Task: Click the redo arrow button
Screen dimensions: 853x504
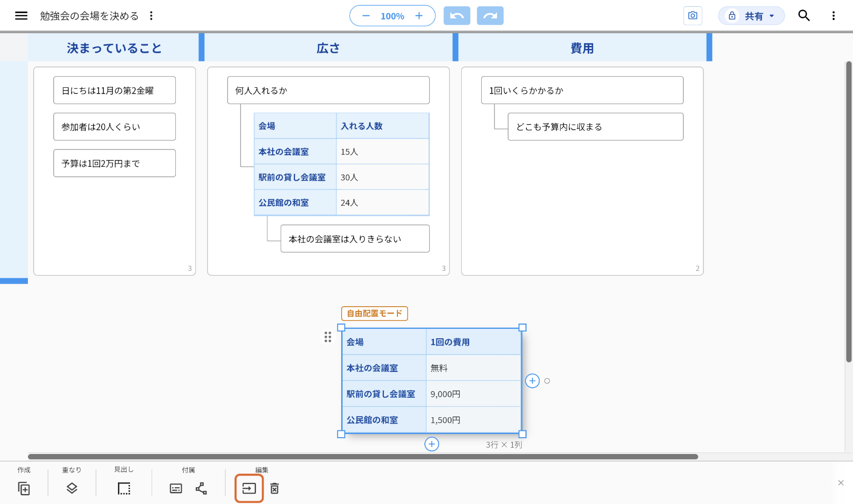Action: pyautogui.click(x=490, y=16)
